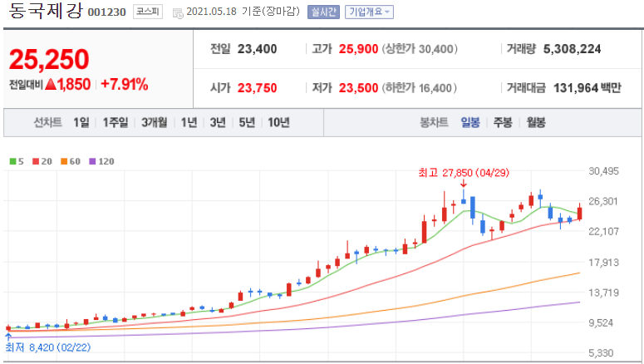Click the 고가 value 25,900
The image size is (644, 364).
point(358,49)
